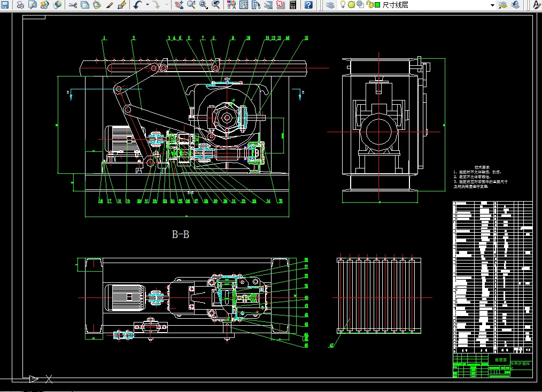
Task: Click the parts list table in the drawing
Action: [493, 277]
